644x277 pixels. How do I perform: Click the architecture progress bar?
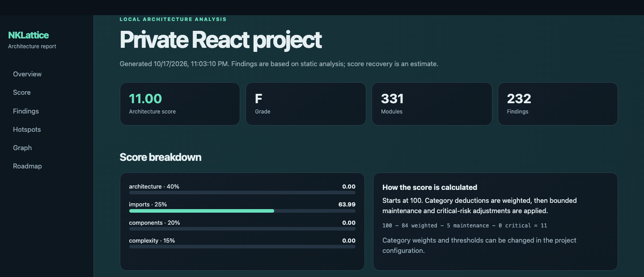(x=242, y=193)
